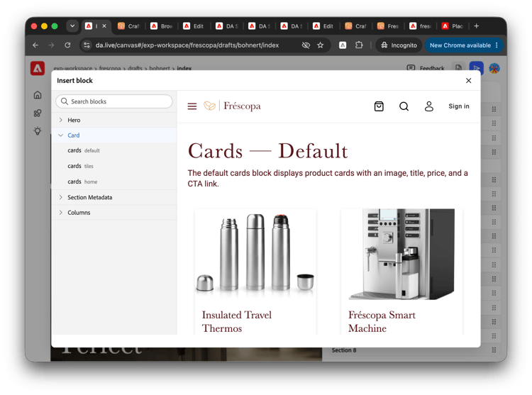Click the Fréscopa logo in preview header
The width and height of the screenshot is (532, 395).
[232, 106]
